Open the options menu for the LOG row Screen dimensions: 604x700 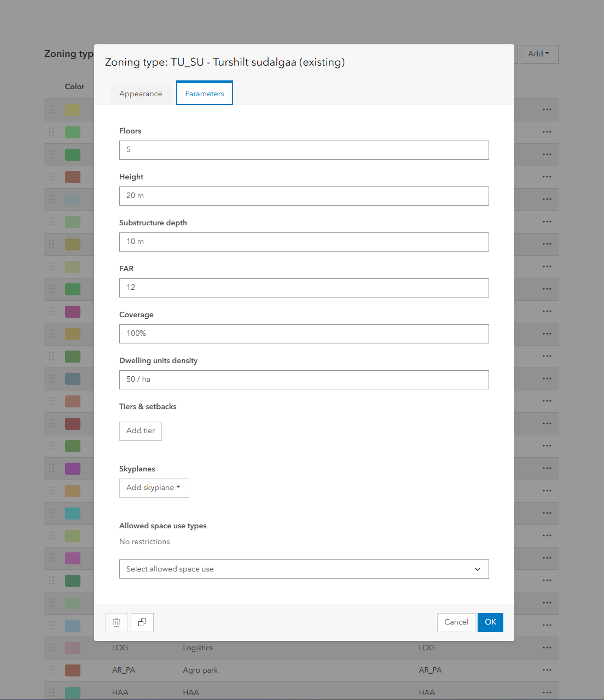click(x=547, y=647)
